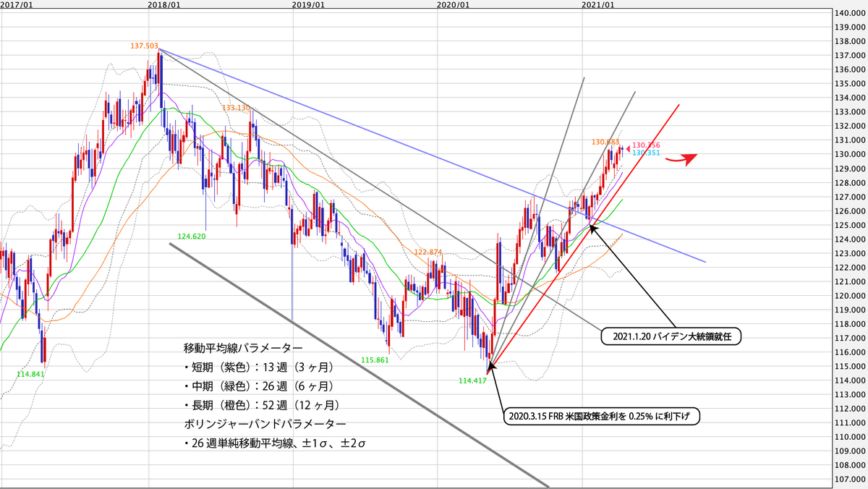Click the cyan 130.351 price label
868x489 pixels.
[646, 153]
